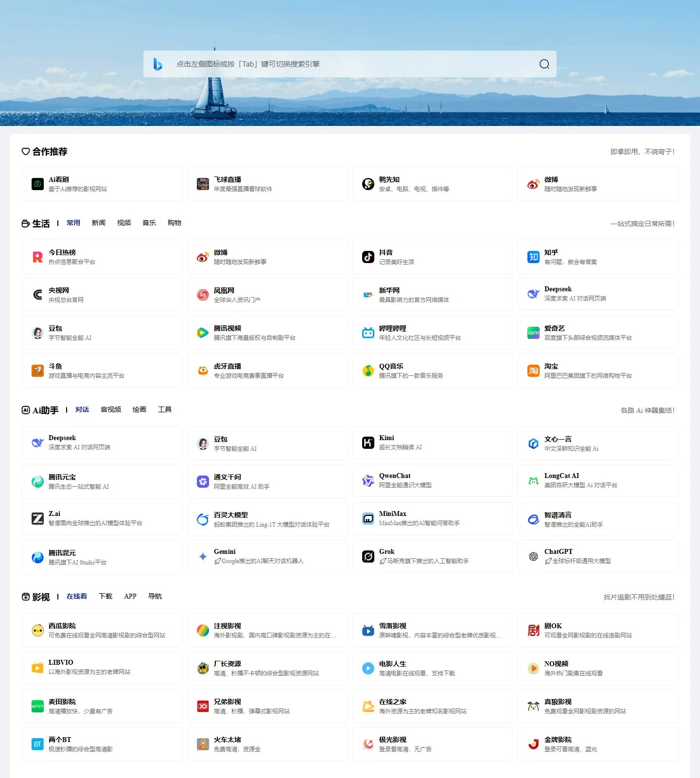Image resolution: width=700 pixels, height=778 pixels.
Task: Click the 文心一言 icon
Action: 533,443
